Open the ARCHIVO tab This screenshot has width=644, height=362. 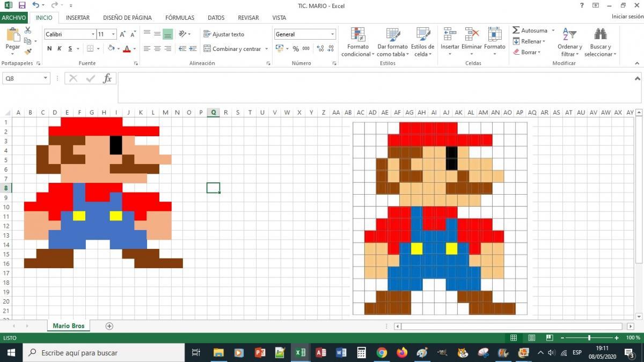pos(13,18)
